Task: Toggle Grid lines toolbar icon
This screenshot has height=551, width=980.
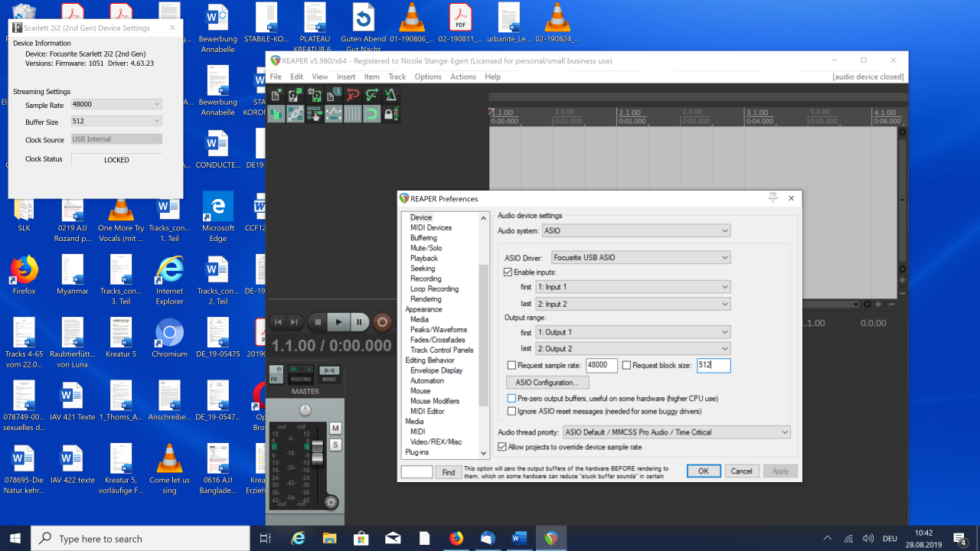Action: pyautogui.click(x=352, y=114)
